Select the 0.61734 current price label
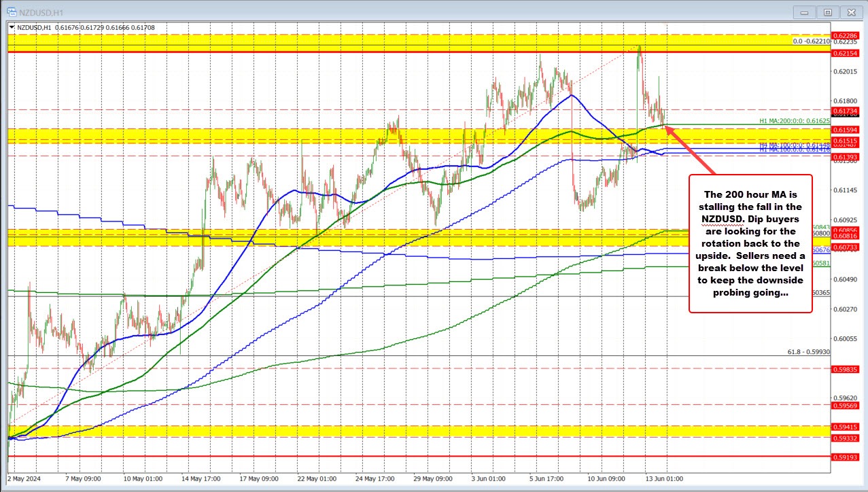The width and height of the screenshot is (868, 492). coord(845,111)
